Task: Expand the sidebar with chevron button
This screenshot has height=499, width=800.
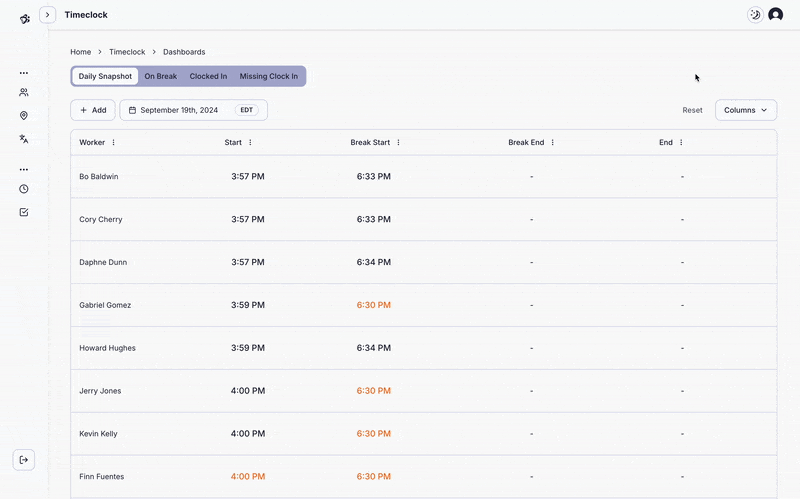Action: (47, 15)
